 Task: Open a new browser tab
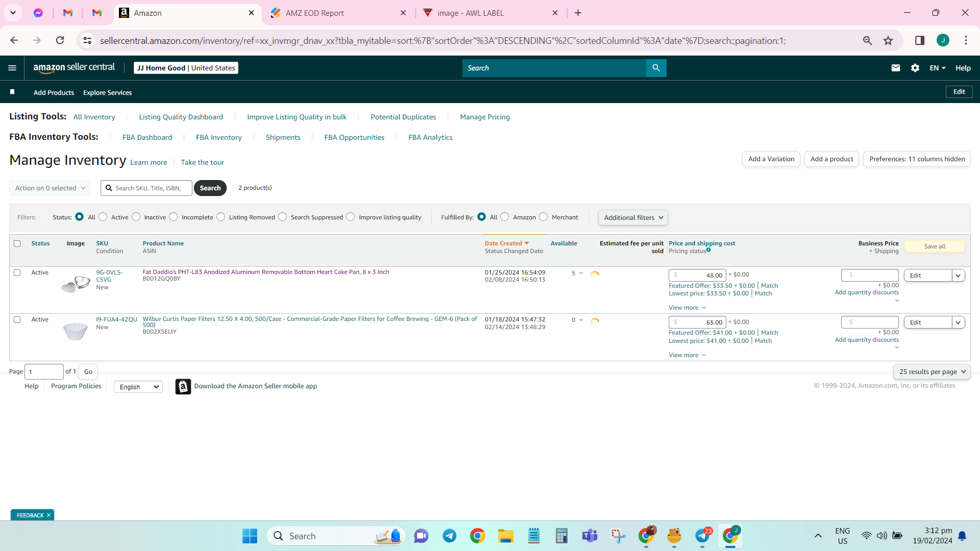pyautogui.click(x=578, y=13)
